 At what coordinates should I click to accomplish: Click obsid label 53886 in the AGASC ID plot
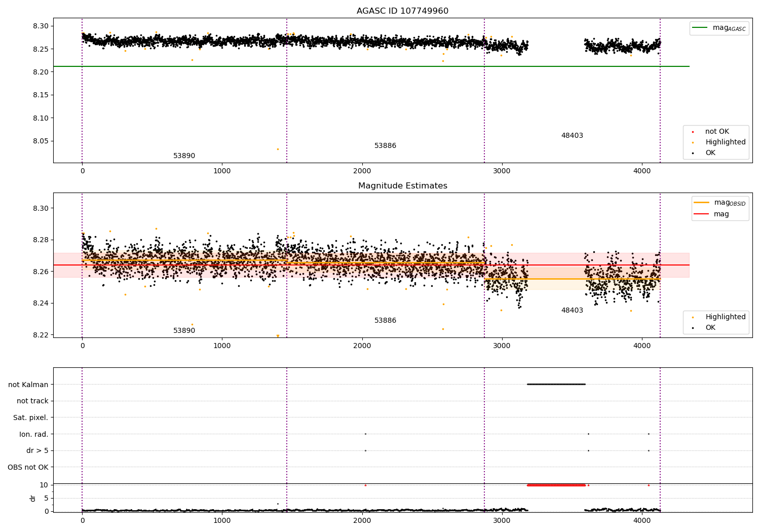click(x=385, y=146)
